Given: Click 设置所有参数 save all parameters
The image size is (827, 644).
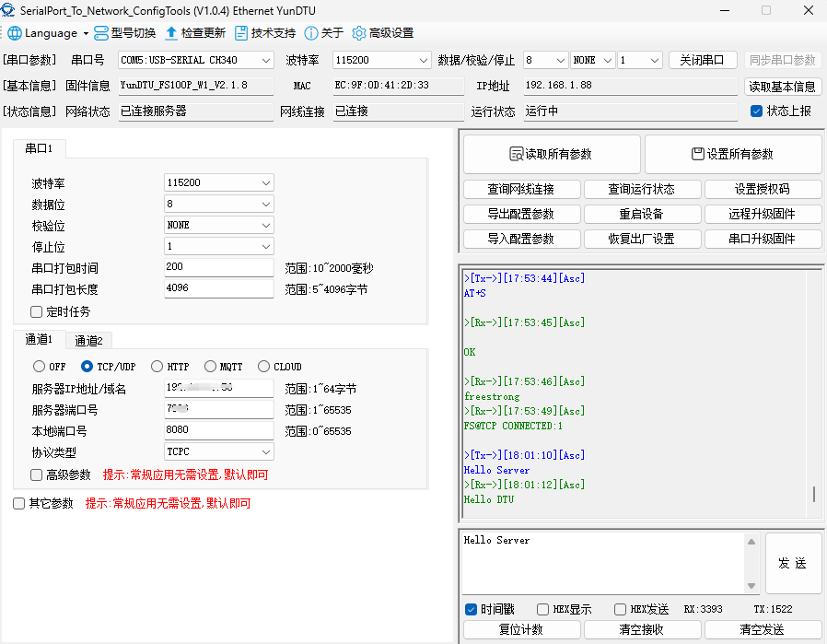Looking at the screenshot, I should click(x=732, y=155).
